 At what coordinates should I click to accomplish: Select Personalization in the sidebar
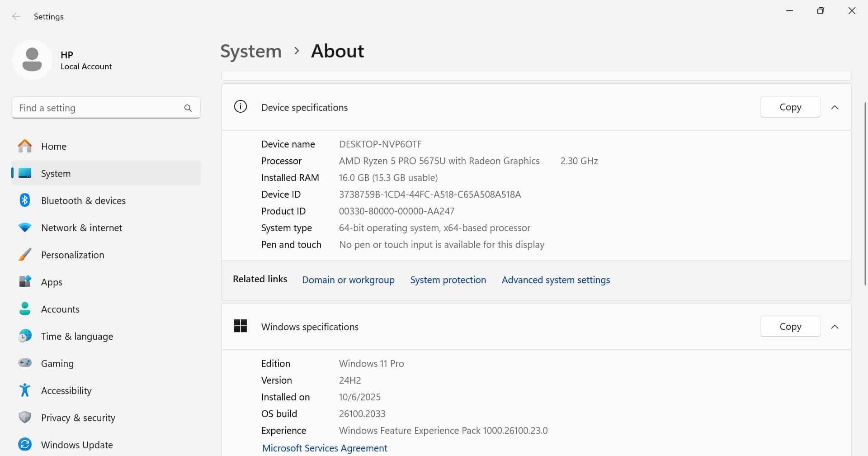tap(106, 255)
